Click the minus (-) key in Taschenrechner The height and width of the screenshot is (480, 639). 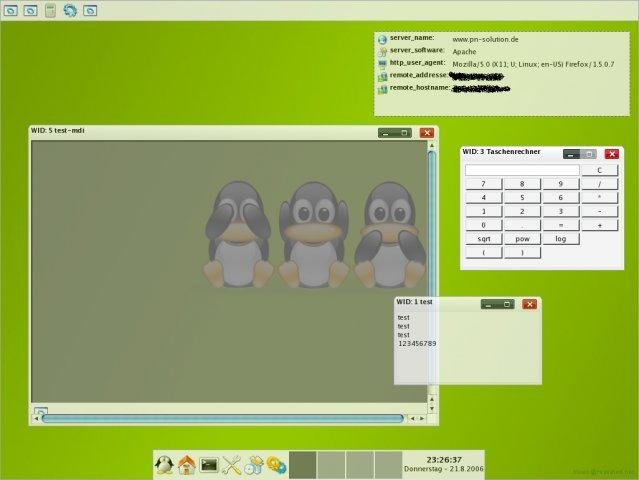pos(599,211)
